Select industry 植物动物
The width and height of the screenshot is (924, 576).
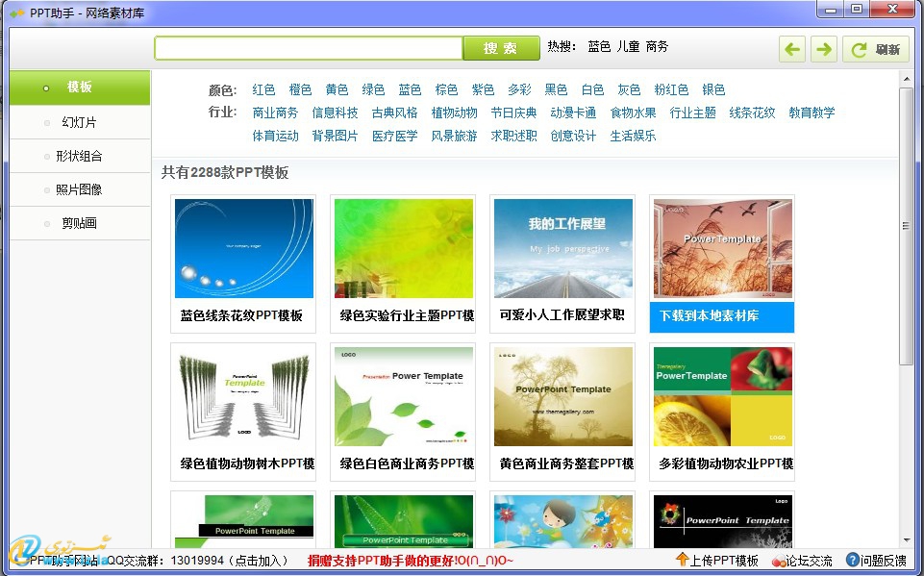pos(454,113)
